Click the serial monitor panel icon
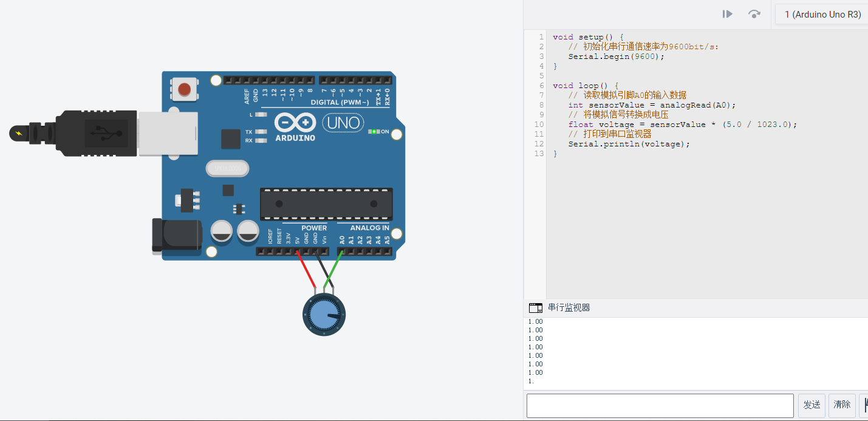 pos(535,307)
